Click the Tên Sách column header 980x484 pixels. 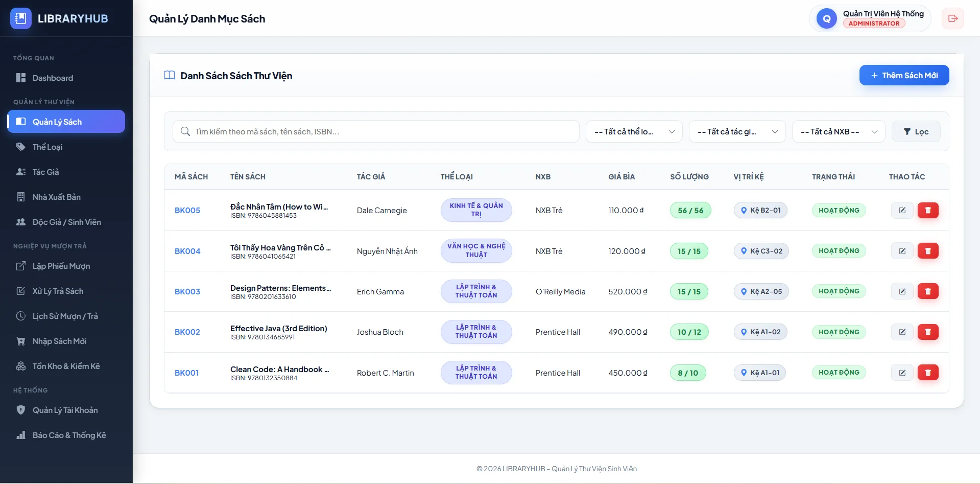tap(248, 177)
